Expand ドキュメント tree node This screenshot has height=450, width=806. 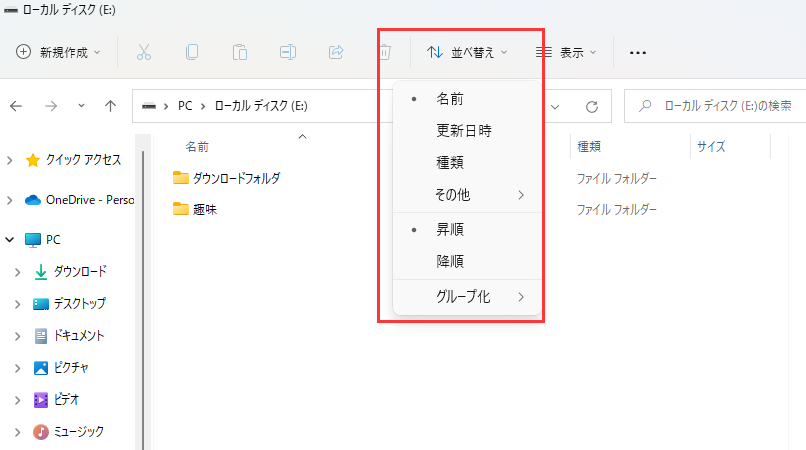17,336
